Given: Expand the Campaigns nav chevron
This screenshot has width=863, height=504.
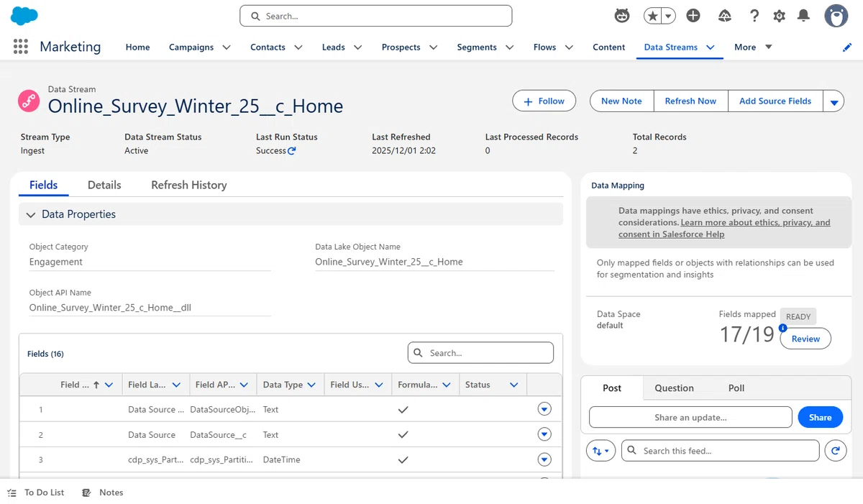Looking at the screenshot, I should pyautogui.click(x=226, y=47).
